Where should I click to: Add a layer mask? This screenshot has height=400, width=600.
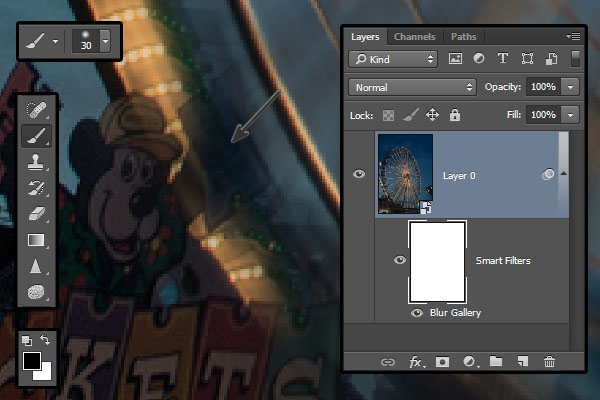[442, 362]
